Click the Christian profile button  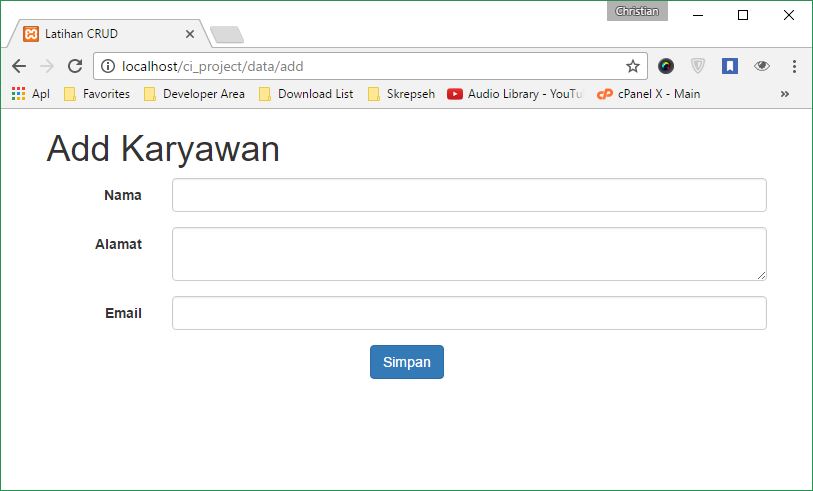[637, 11]
